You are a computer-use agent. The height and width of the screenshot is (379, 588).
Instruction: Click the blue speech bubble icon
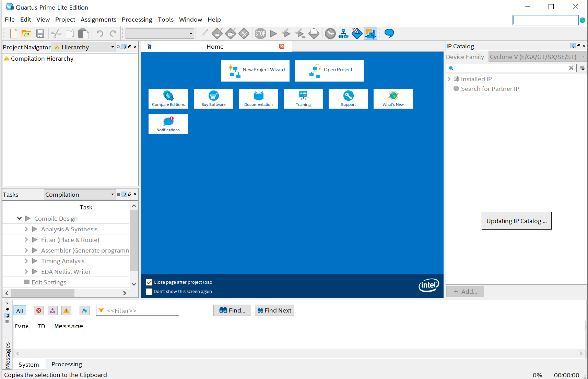[389, 33]
